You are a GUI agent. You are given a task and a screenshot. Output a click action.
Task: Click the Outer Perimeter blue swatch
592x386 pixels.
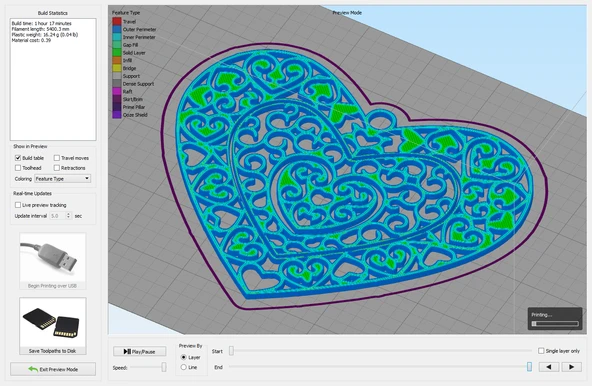[117, 29]
